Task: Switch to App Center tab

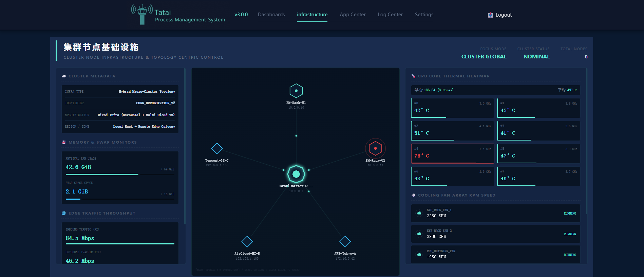Action: click(353, 15)
